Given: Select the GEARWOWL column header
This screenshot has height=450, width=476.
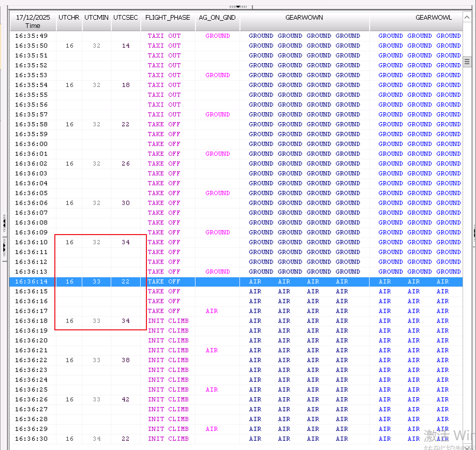Looking at the screenshot, I should (434, 18).
